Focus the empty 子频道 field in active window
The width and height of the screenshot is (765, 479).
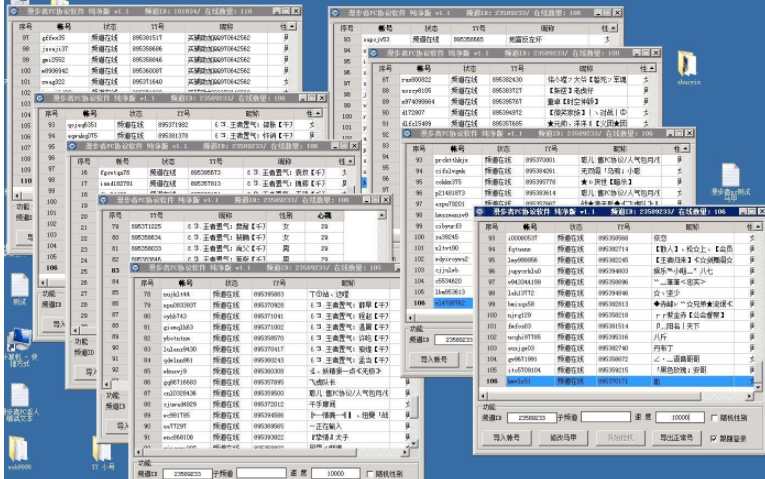tap(605, 417)
